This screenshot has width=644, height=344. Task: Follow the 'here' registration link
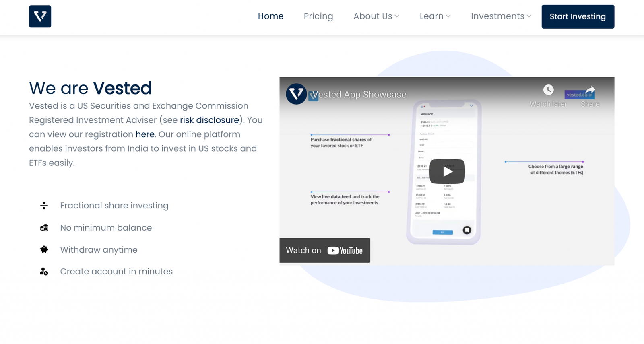point(145,134)
